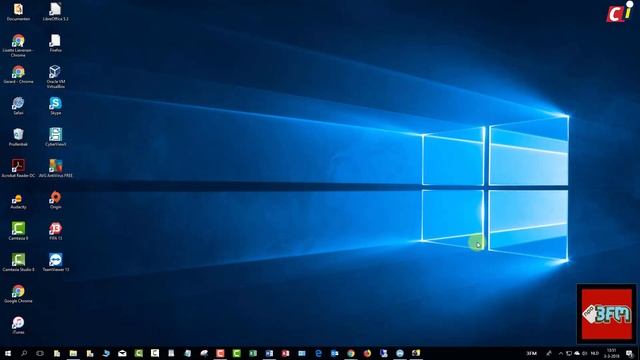The width and height of the screenshot is (640, 360).
Task: Select the AVG AntiVirus FREE icon
Action: [56, 168]
